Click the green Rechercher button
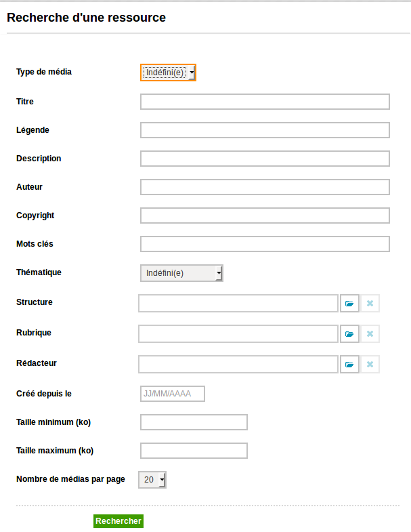The image size is (411, 532). tap(118, 521)
